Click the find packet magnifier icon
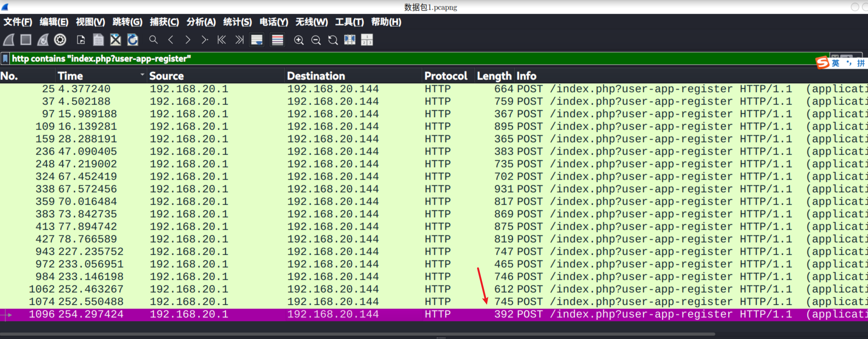 (x=153, y=40)
